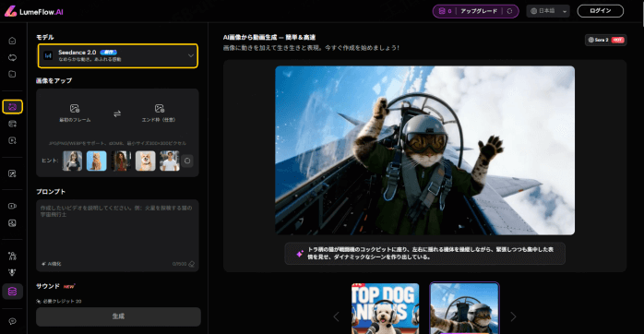Select the cat pilot example thumbnail
Screen dimensions: 644x334
click(x=464, y=308)
